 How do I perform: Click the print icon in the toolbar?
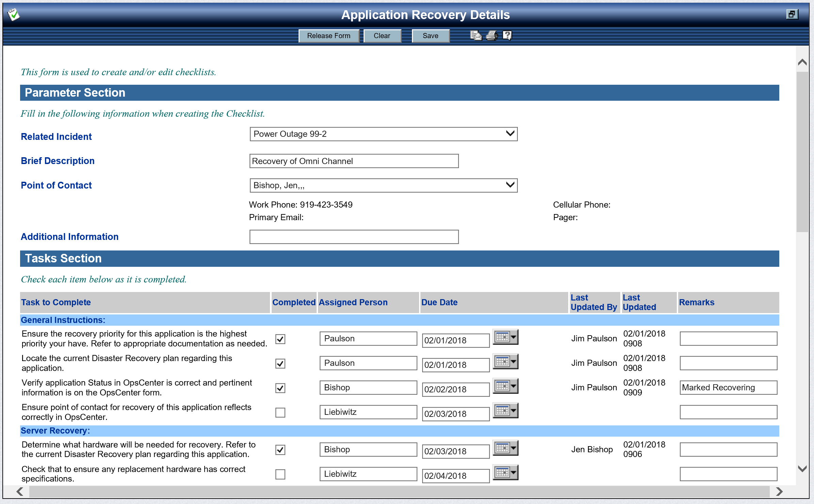(x=492, y=35)
